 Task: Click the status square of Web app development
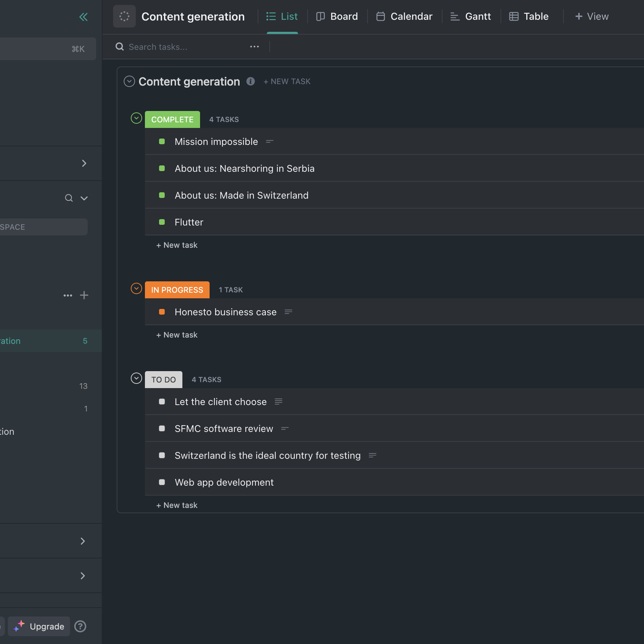162,482
